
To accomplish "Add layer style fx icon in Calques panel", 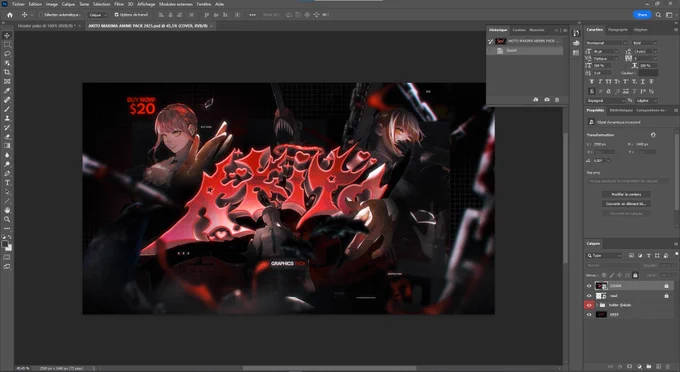I will point(620,367).
